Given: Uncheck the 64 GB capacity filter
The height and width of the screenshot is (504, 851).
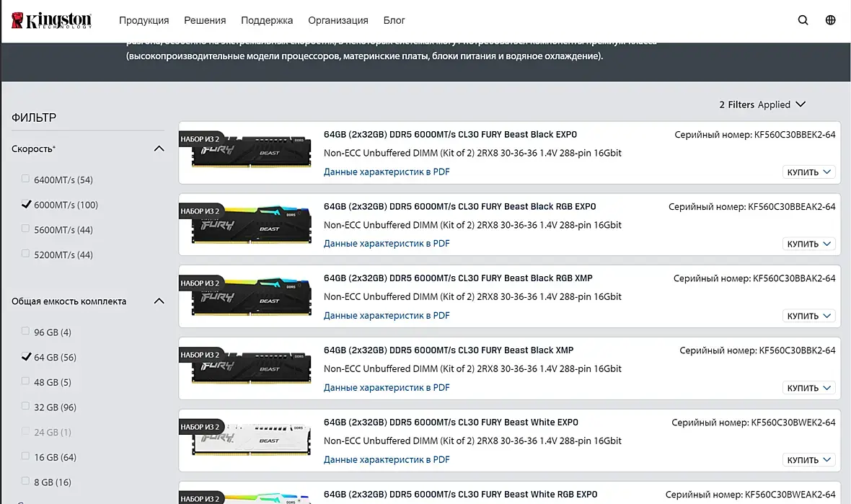Looking at the screenshot, I should (25, 356).
